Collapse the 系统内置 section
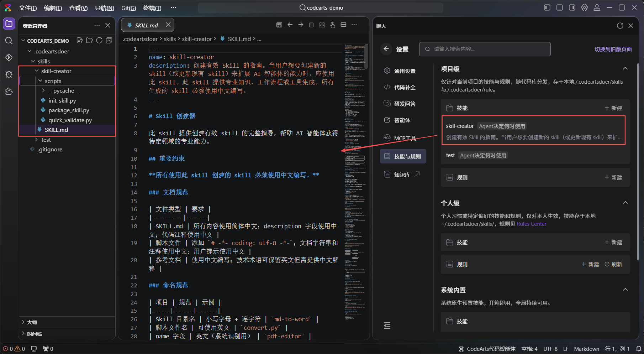Screen dimensions: 644x354 click(x=625, y=290)
